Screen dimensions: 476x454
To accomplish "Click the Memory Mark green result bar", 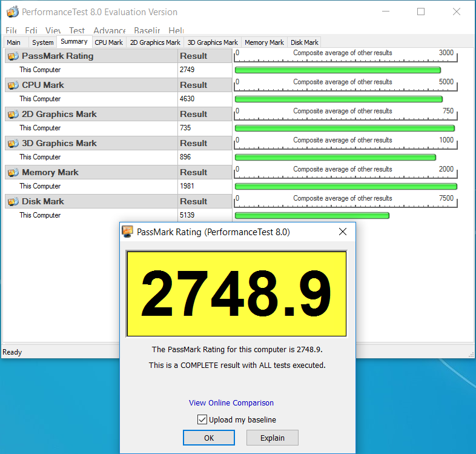I will tap(346, 186).
